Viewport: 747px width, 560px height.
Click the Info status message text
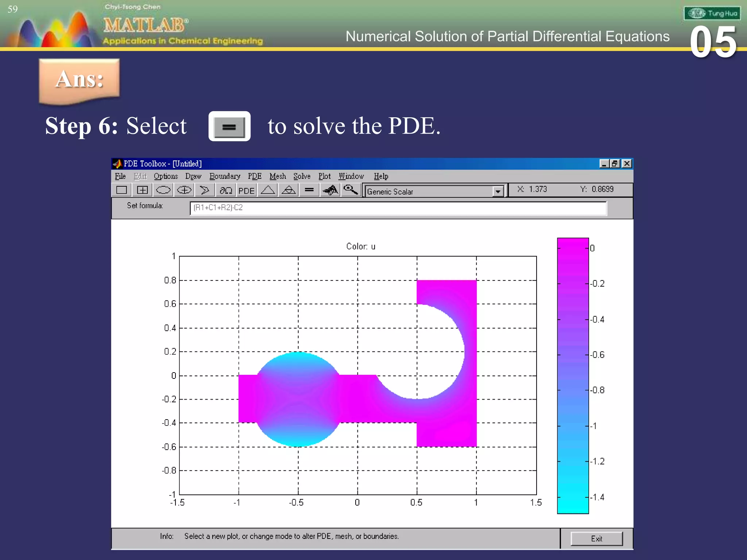click(291, 536)
